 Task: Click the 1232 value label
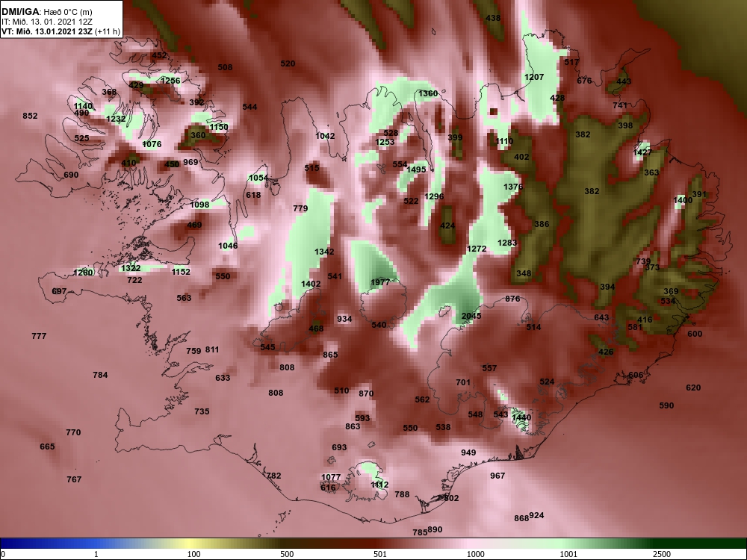click(x=116, y=119)
